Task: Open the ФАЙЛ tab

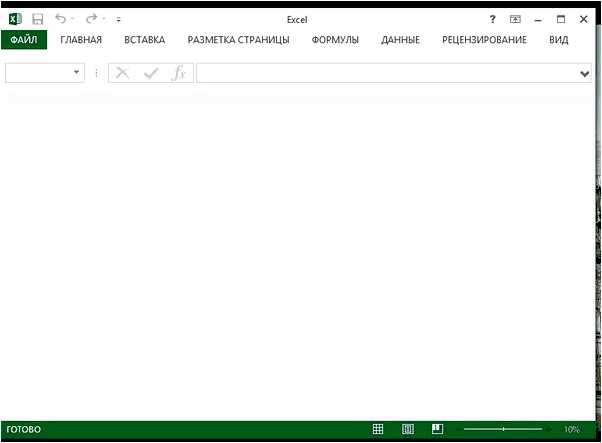Action: tap(24, 40)
